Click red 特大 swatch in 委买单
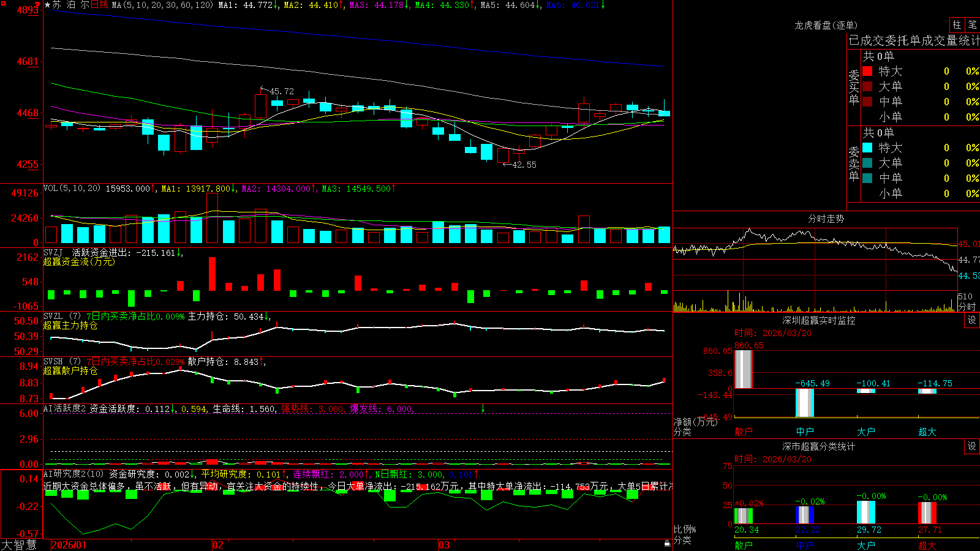The width and height of the screenshot is (980, 551). pos(867,71)
